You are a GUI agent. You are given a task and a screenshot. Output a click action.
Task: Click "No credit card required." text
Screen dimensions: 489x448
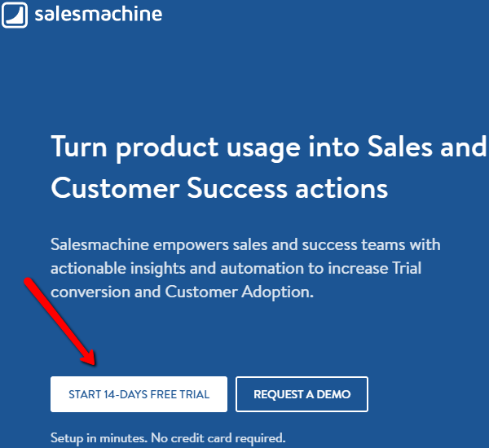[218, 437]
